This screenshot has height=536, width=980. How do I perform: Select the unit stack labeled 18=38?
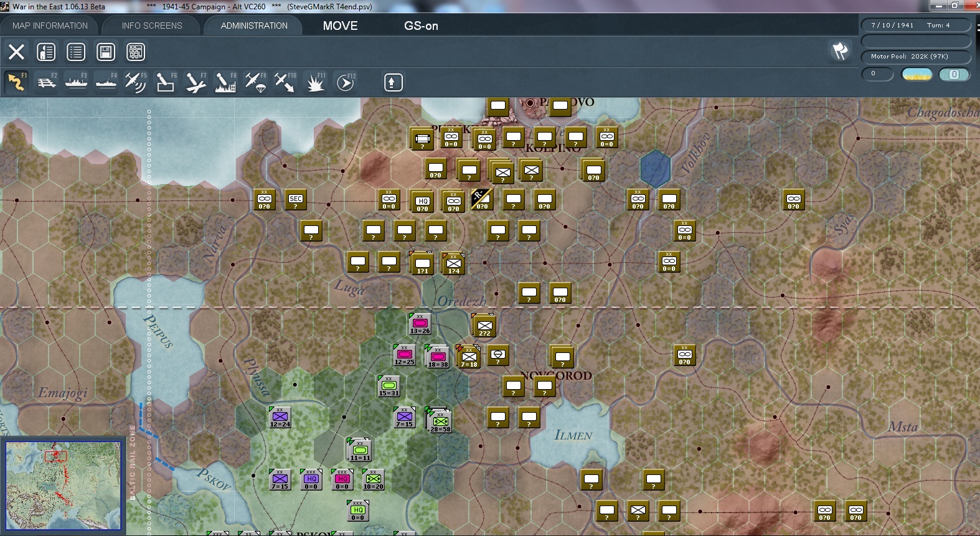[x=437, y=357]
